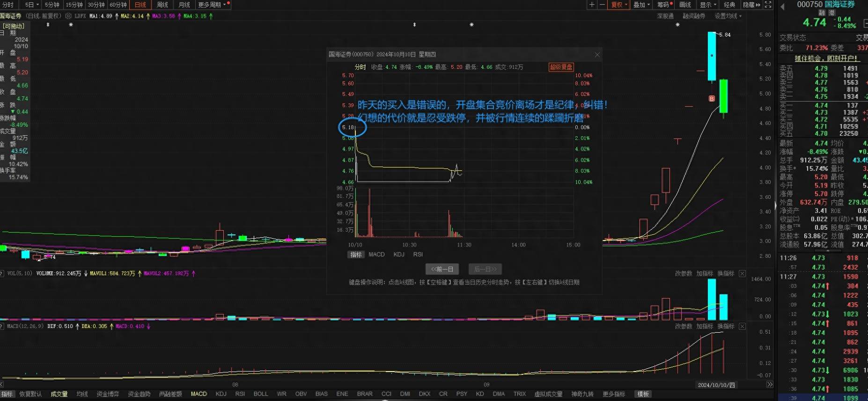Close the VOL indicator panel
Viewport: 868px width, 401px height.
[742, 273]
